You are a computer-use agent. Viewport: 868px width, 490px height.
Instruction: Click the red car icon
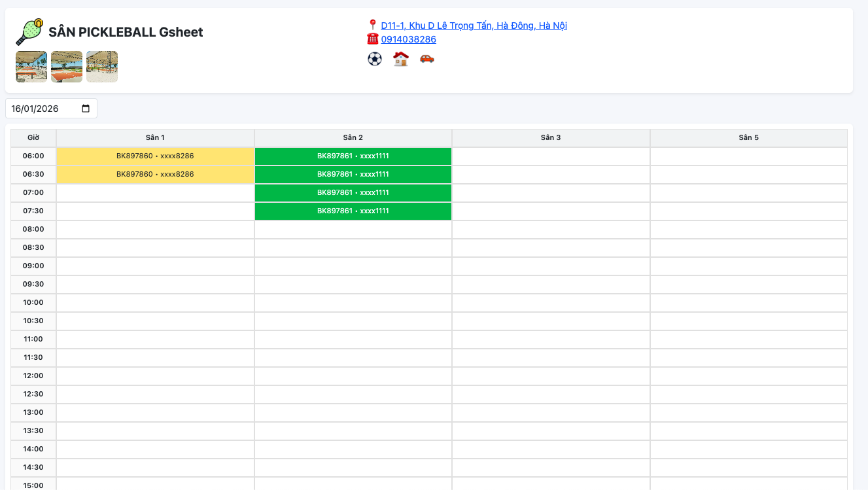[426, 60]
